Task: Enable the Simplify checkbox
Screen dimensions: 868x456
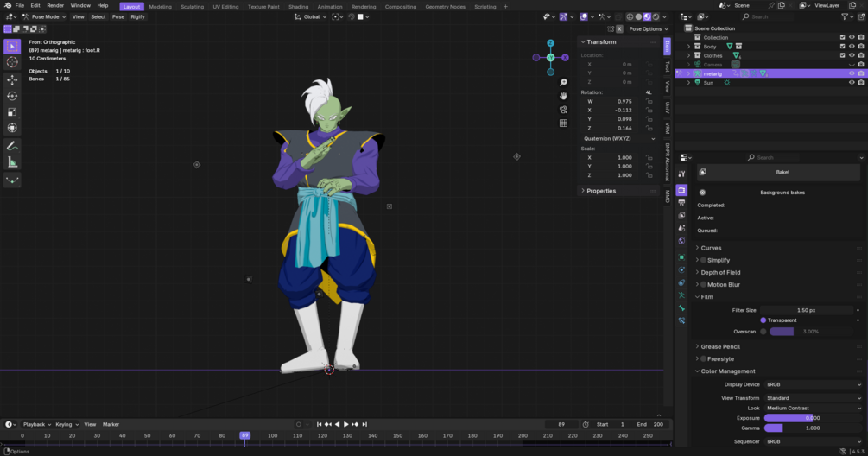Action: 703,260
